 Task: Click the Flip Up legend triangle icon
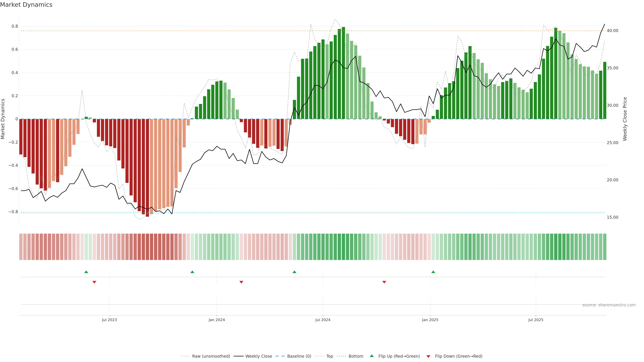pos(372,356)
